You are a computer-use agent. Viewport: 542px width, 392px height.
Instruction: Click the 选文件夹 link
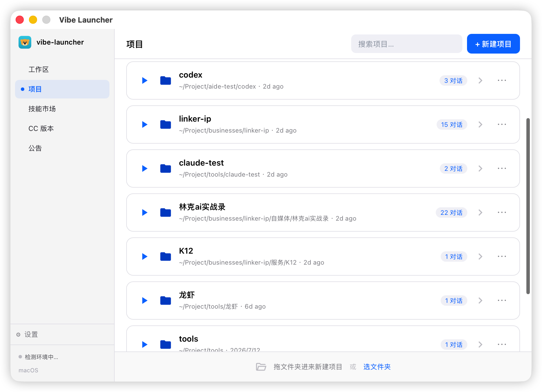[377, 367]
